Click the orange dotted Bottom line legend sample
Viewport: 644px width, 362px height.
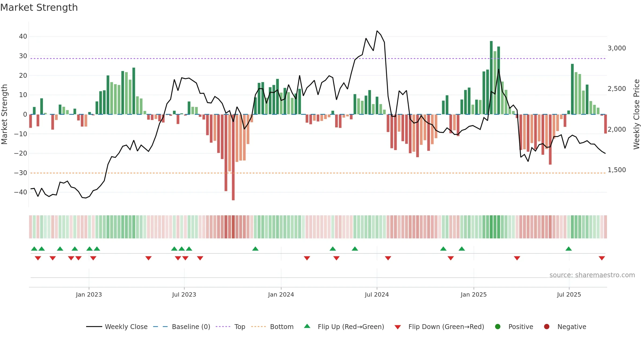(259, 327)
